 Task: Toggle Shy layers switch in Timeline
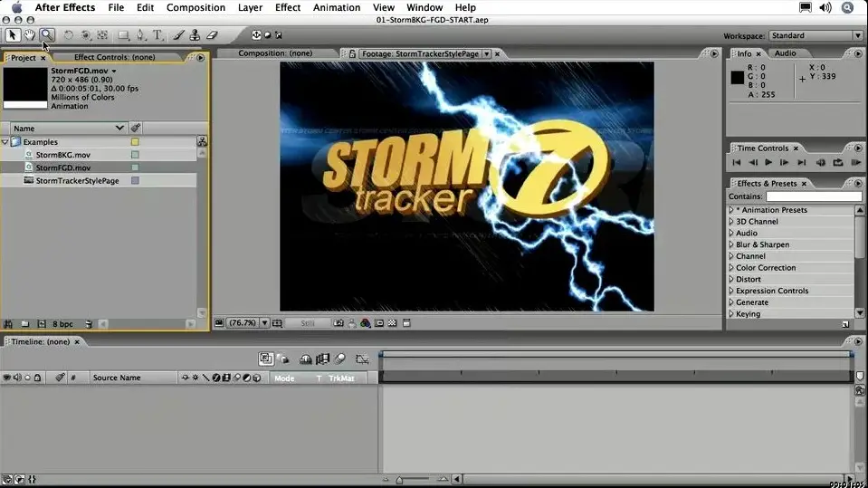[306, 359]
